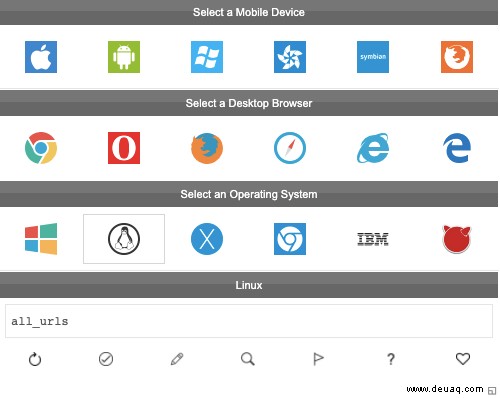Click the refresh circular arrow icon

(x=35, y=359)
